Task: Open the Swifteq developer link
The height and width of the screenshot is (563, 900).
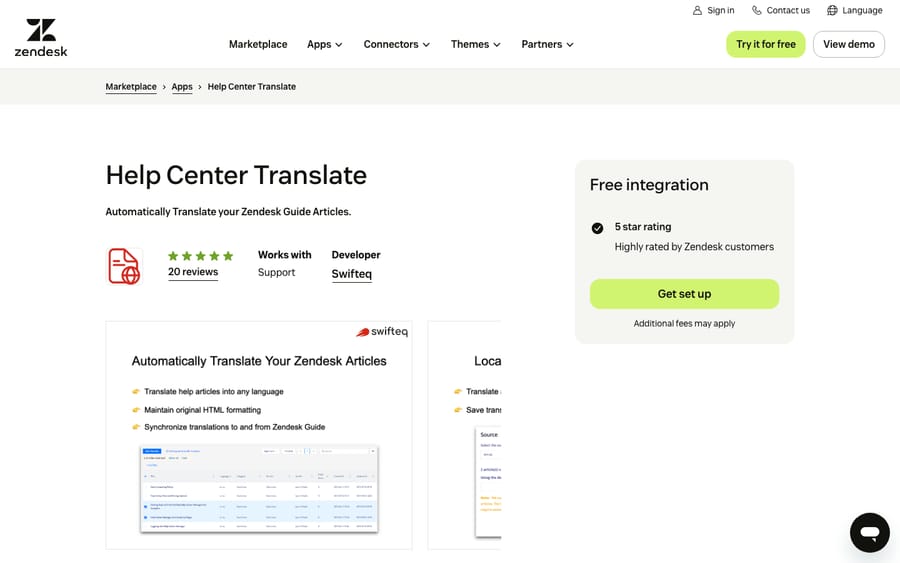Action: [x=351, y=274]
